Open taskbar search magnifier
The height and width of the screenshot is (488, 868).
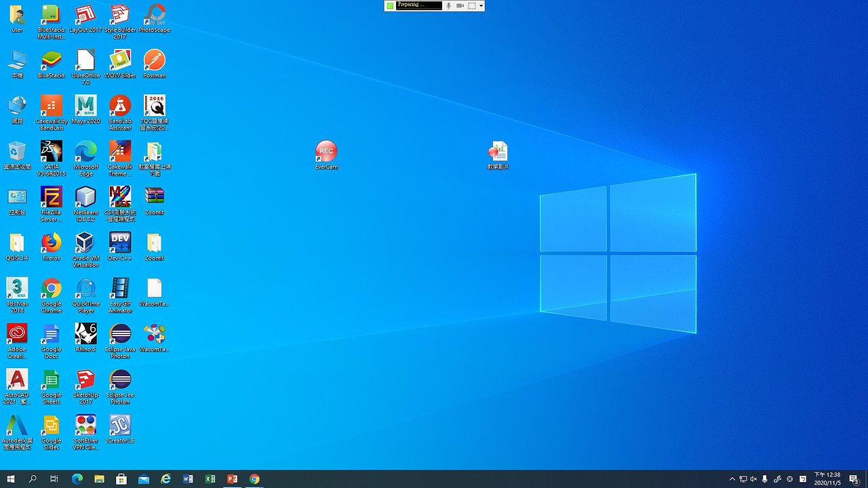33,479
